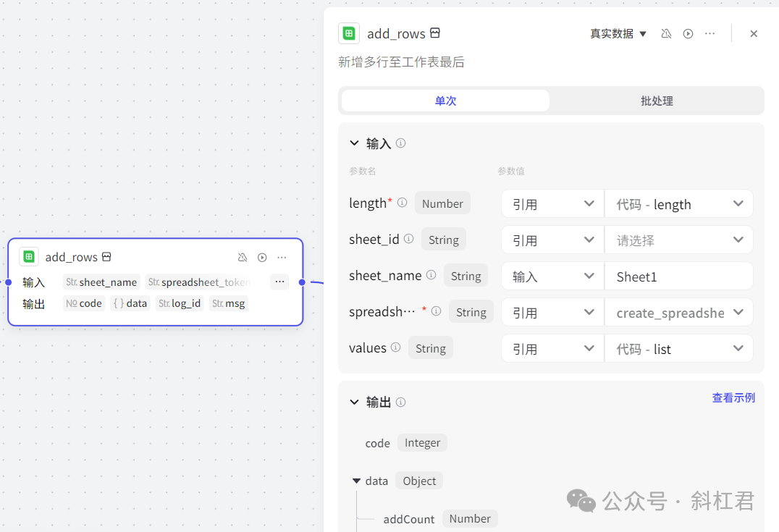This screenshot has width=779, height=532.
Task: Click the info icon next to the 输出 heading
Action: [x=401, y=402]
